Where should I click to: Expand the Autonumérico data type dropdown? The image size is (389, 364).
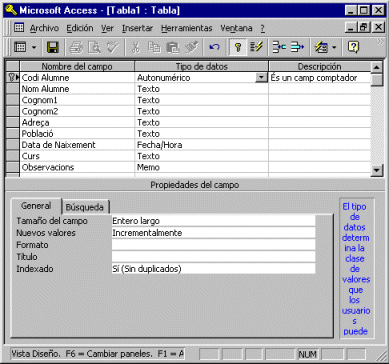[x=261, y=78]
